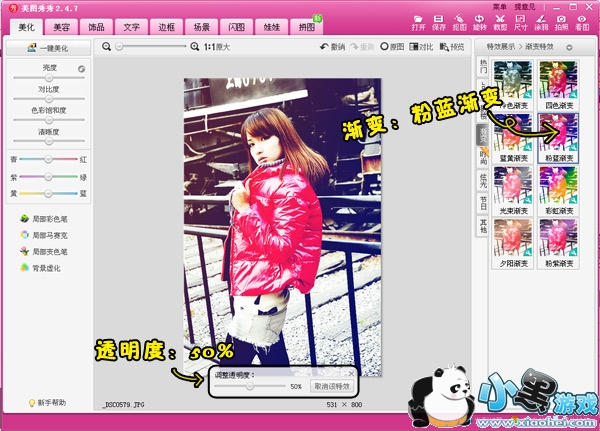Apply the 四色渐变 effect thumbnail
Image resolution: width=600 pixels, height=431 pixels.
558,85
